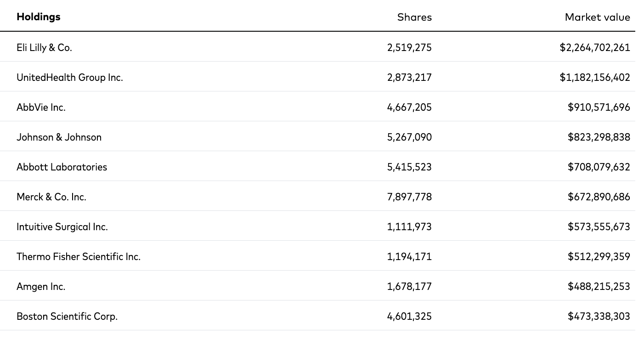Image resolution: width=644 pixels, height=340 pixels.
Task: Click the Amgen Inc. holding name
Action: tap(41, 286)
